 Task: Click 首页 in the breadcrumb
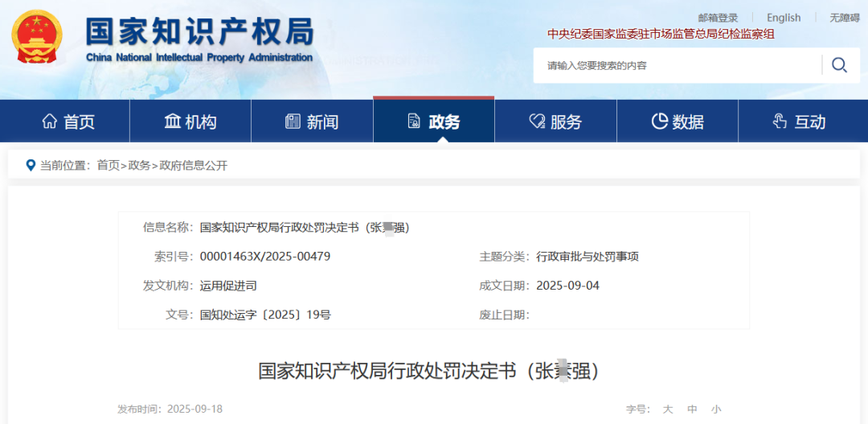pos(108,165)
